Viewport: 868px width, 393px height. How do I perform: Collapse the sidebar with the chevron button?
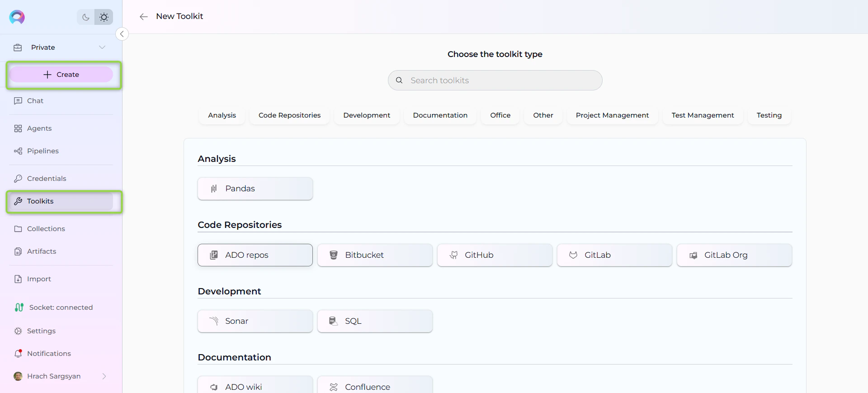(122, 34)
